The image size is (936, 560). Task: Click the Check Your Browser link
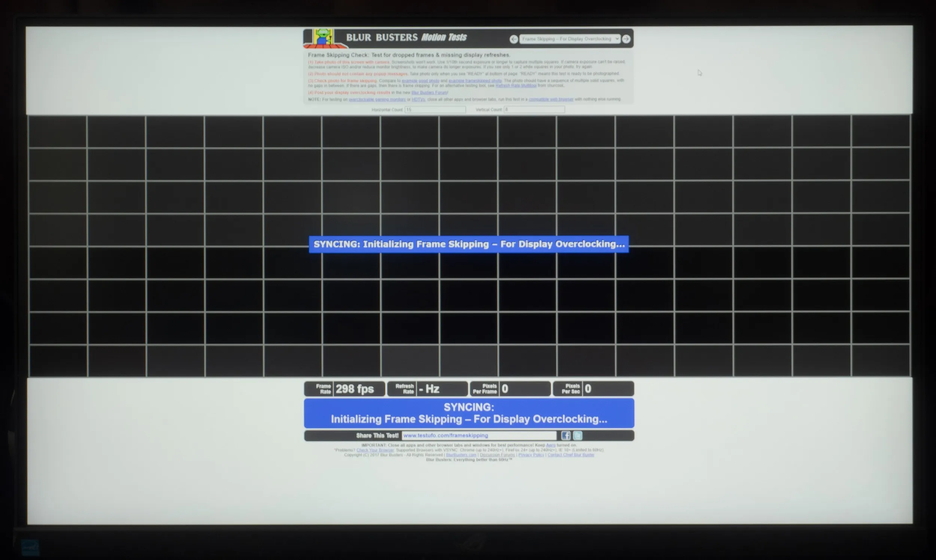coord(375,450)
